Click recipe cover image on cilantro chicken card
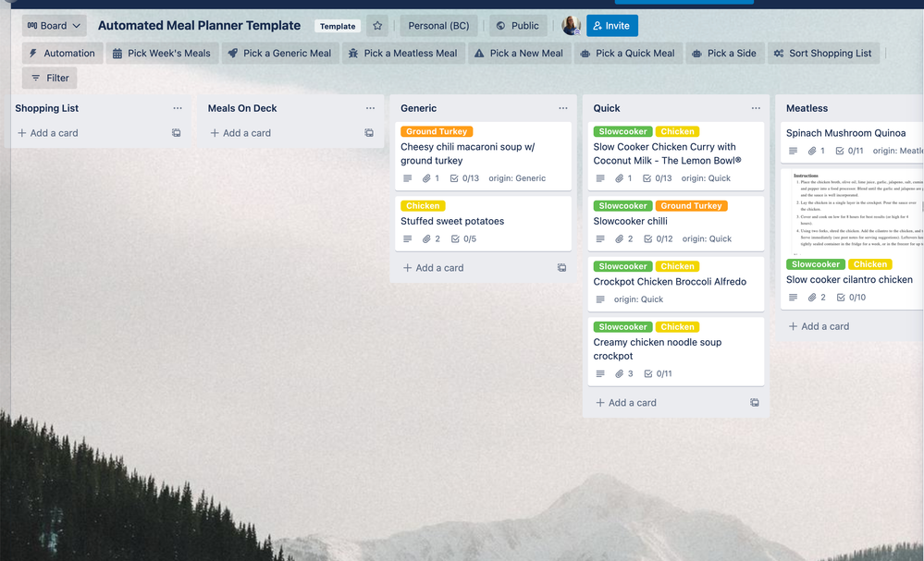The width and height of the screenshot is (924, 561). (x=852, y=212)
